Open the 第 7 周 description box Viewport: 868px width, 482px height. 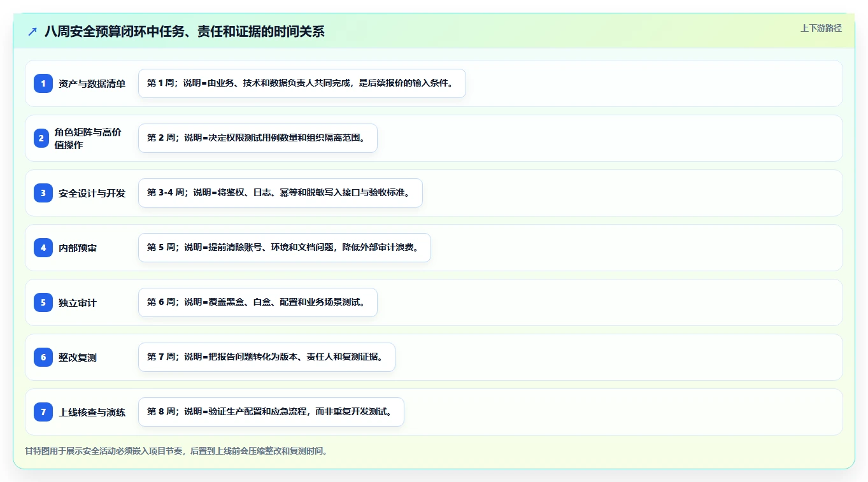pyautogui.click(x=267, y=357)
